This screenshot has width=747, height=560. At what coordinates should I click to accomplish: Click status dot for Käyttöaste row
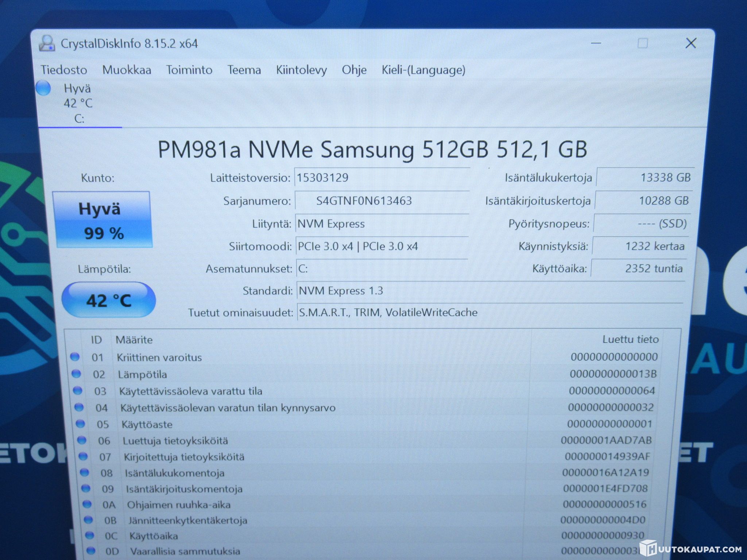click(80, 424)
